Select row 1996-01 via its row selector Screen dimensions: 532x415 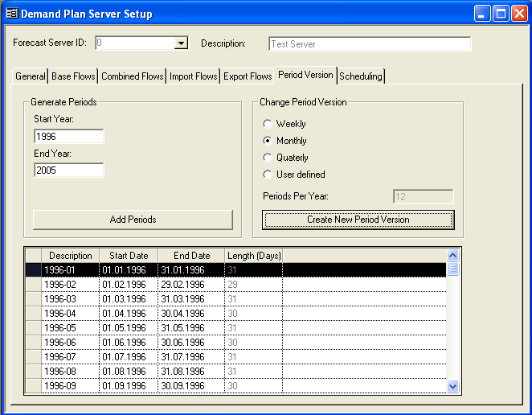tap(33, 270)
